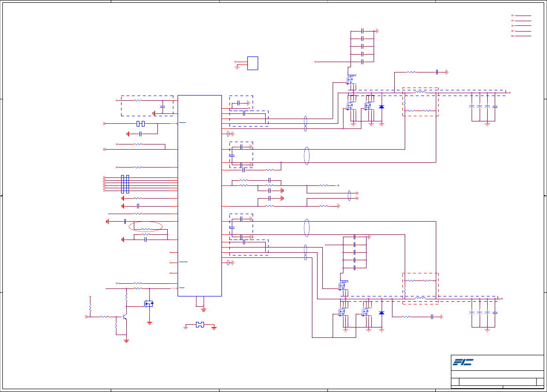This screenshot has width=547, height=392.
Task: Select the blue dashed box at IC's upper-left
Action: click(x=147, y=105)
